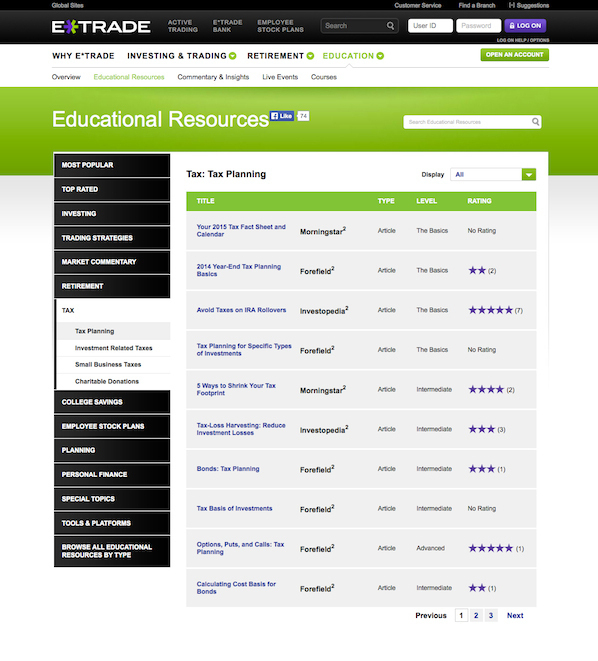Open Trading Strategies sidebar category
598x661 pixels.
click(112, 238)
